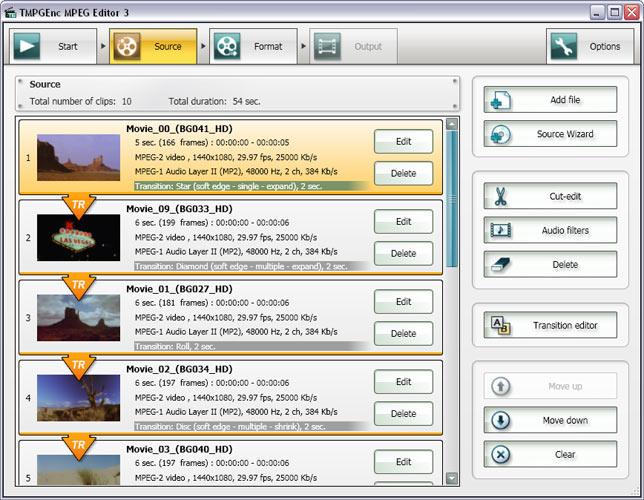
Task: Click the Clear X icon
Action: pos(501,454)
